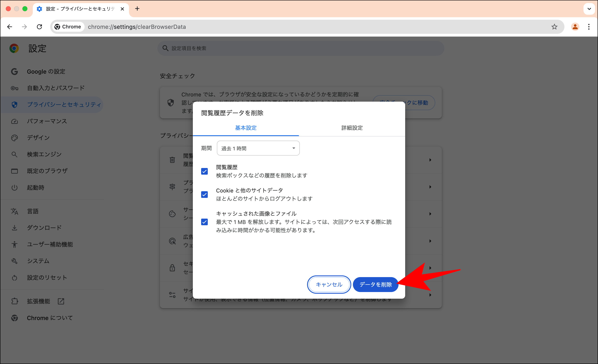Uncheck the 閲覧履歴 checkbox
Screen dimensions: 598x364
coord(204,172)
